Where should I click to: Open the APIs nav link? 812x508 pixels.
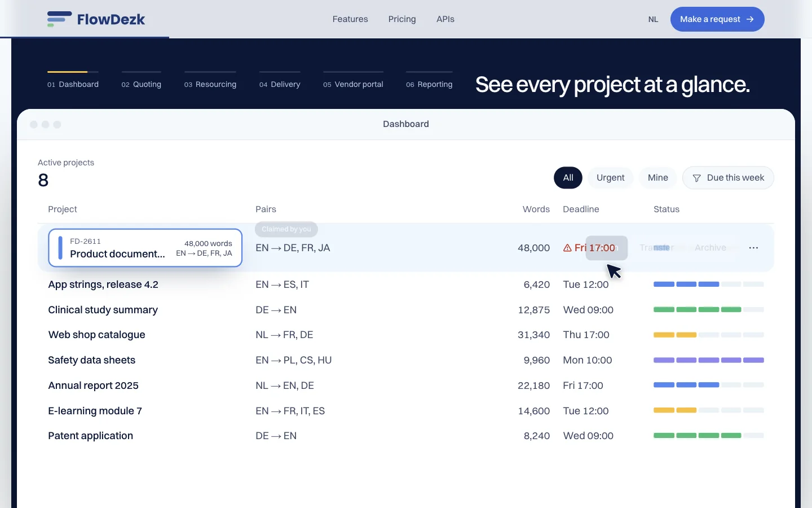445,19
